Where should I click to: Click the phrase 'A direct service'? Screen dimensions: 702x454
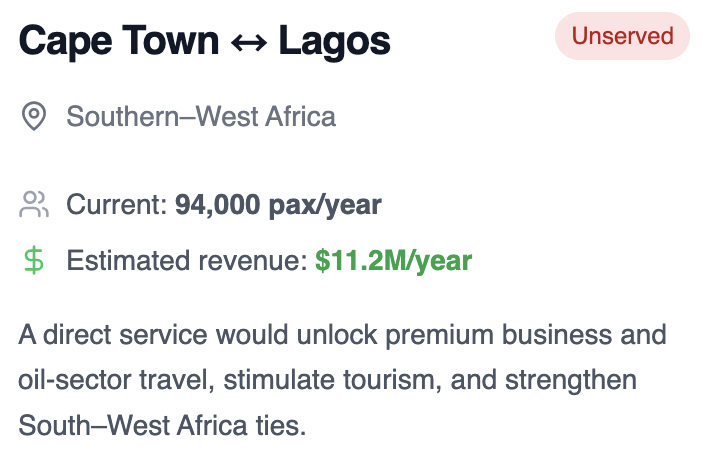click(x=113, y=334)
